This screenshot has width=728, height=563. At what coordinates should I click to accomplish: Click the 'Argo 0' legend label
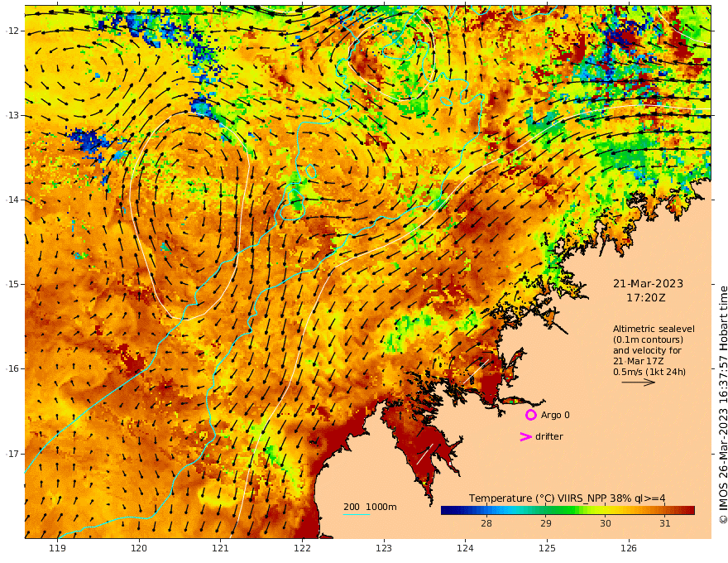[x=555, y=415]
